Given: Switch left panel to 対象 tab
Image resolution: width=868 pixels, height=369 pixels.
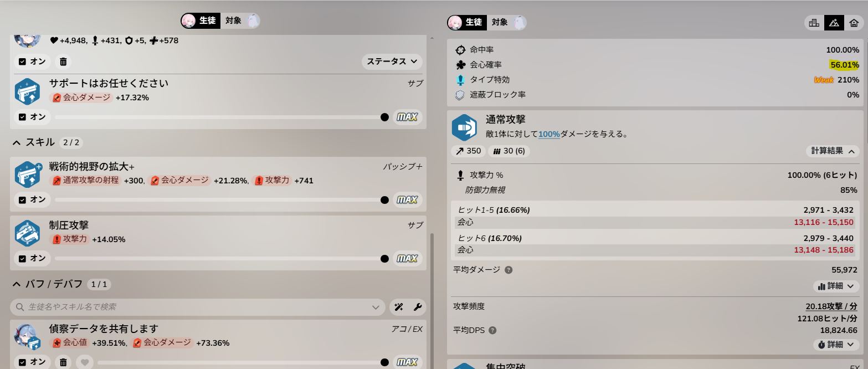Looking at the screenshot, I should pyautogui.click(x=240, y=20).
